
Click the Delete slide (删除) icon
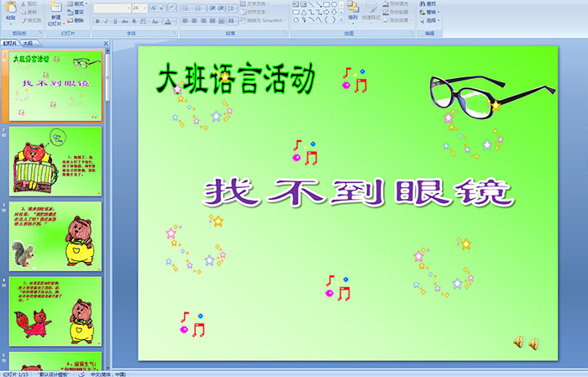tap(70, 21)
